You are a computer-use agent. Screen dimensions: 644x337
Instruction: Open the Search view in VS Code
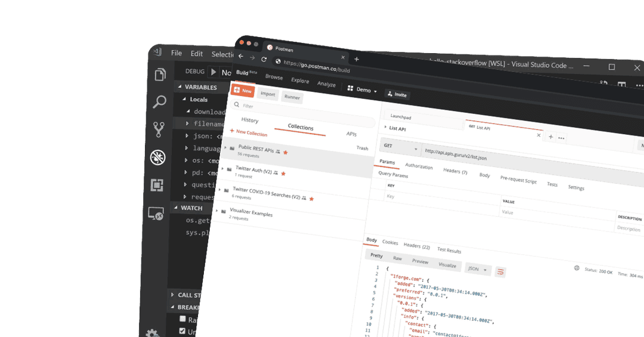[x=159, y=102]
